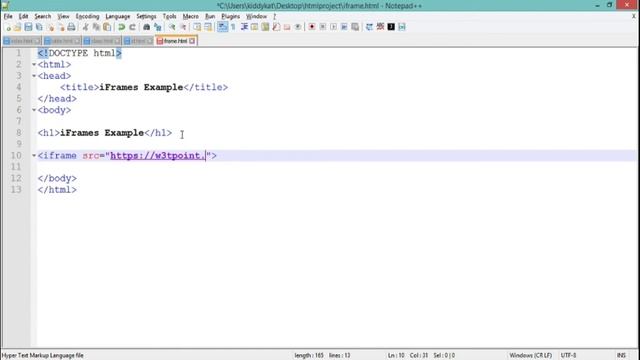Click the Close All toolbar icon

(60, 27)
